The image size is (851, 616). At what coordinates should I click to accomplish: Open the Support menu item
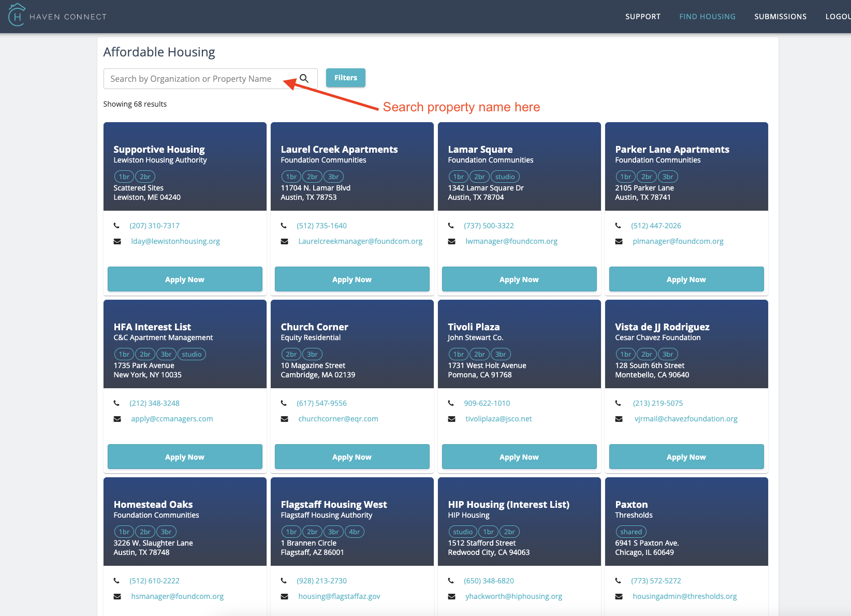643,17
